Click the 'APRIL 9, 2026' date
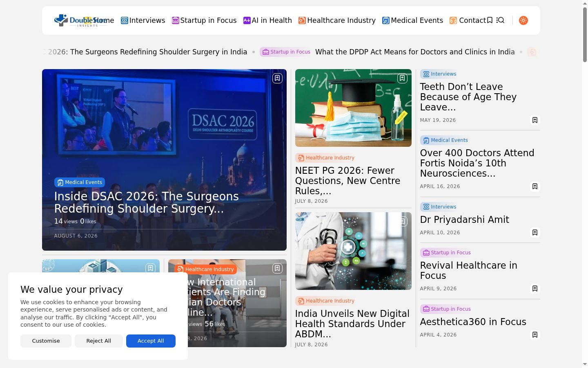Viewport: 588px width, 368px height. 438,289
